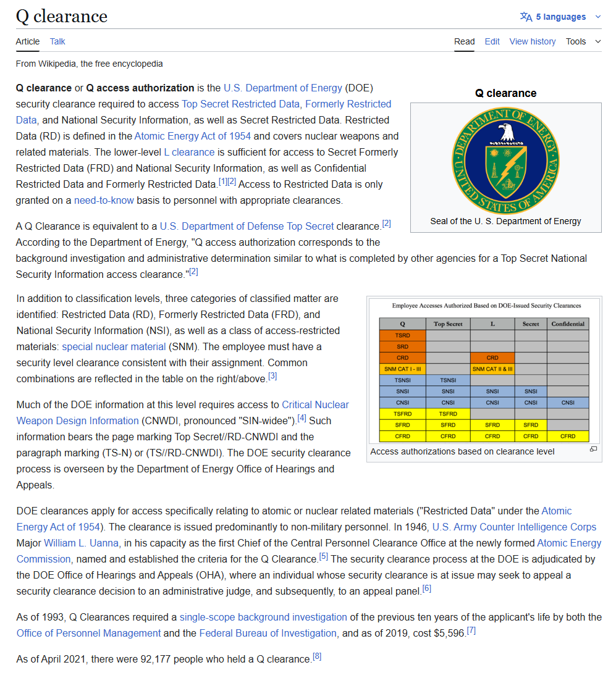Image resolution: width=616 pixels, height=678 pixels.
Task: Follow the Critical Nuclear Weapon Design Information link
Action: click(x=182, y=413)
